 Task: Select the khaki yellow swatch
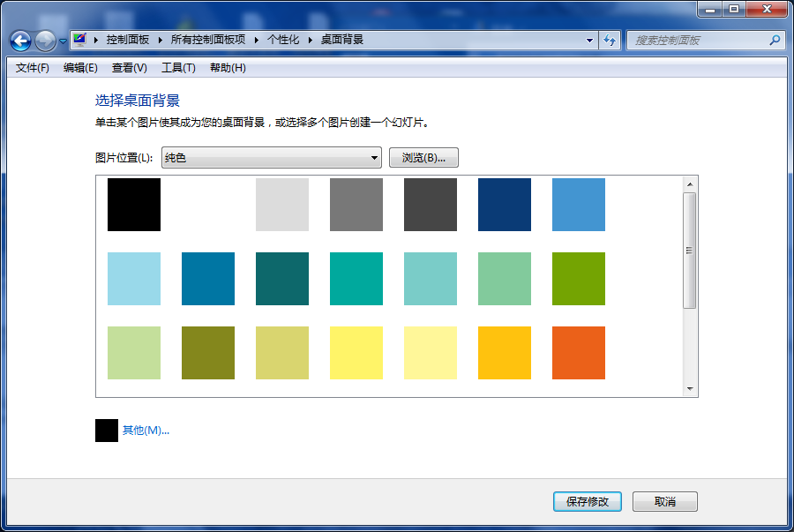[282, 353]
